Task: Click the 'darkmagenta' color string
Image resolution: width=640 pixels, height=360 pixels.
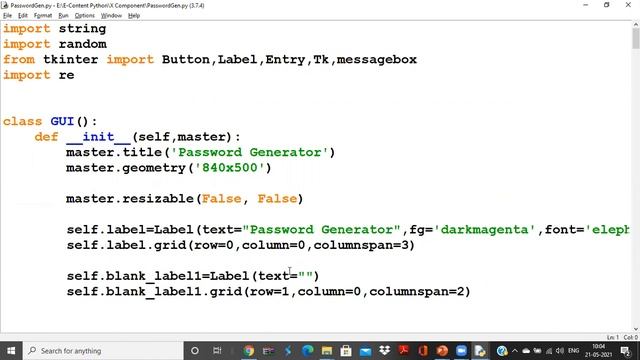Action: click(484, 230)
